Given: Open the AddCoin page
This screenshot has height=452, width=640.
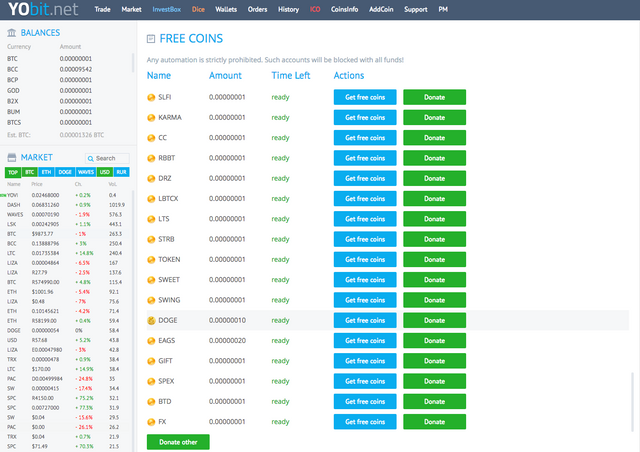Looking at the screenshot, I should (381, 9).
